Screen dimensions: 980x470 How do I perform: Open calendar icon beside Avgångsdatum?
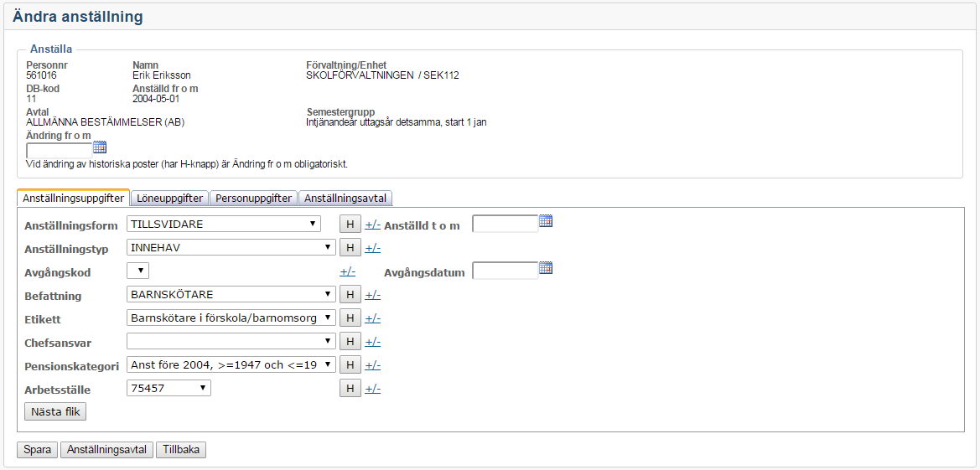[546, 269]
